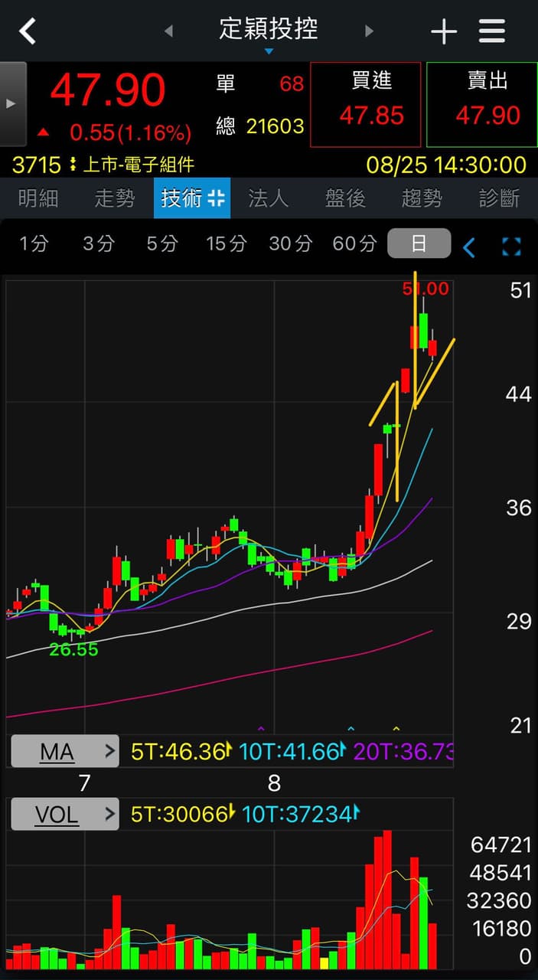
Task: Tap the 20T:36.73 moving average value
Action: [403, 752]
